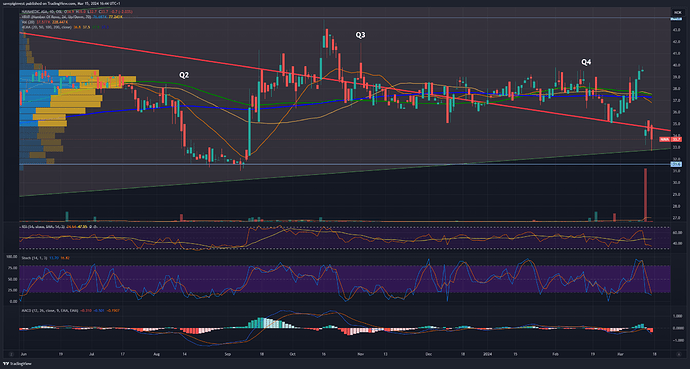690x369 pixels.
Task: Select the Q3 text annotation
Action: point(360,35)
